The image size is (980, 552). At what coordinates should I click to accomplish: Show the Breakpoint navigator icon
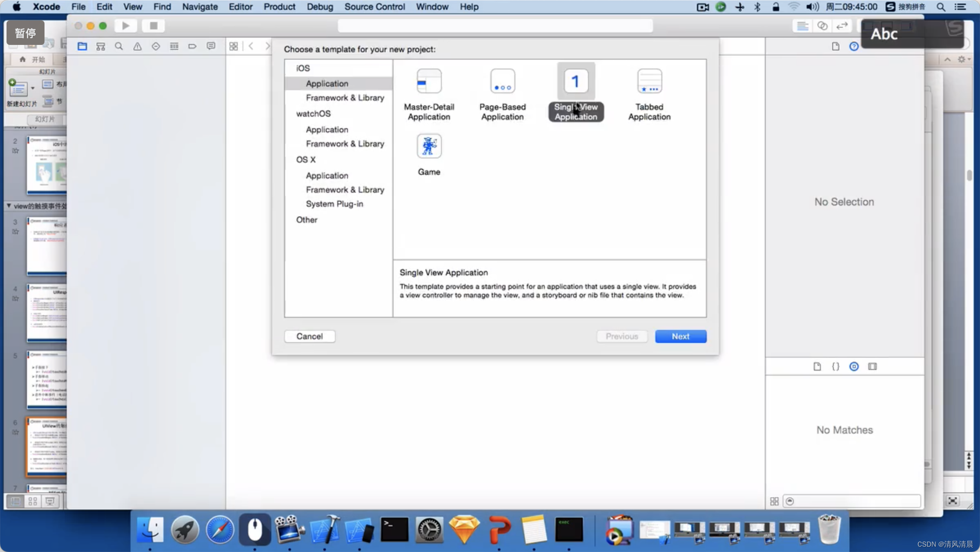192,46
